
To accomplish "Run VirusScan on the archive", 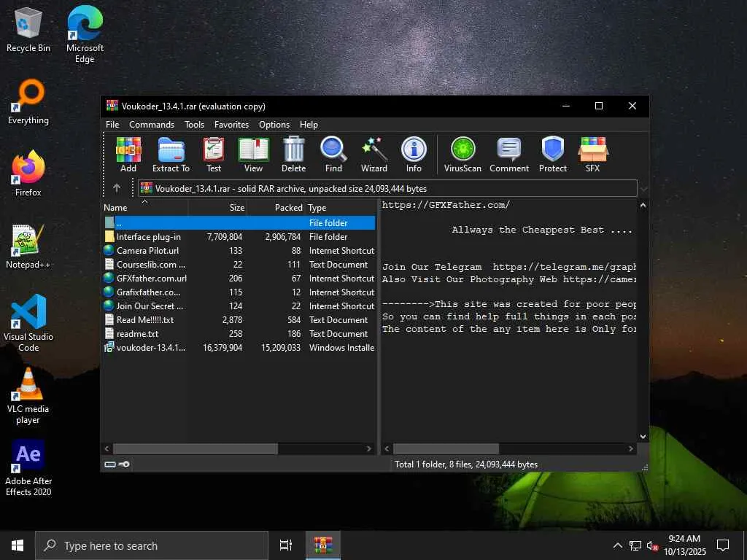I will (462, 155).
